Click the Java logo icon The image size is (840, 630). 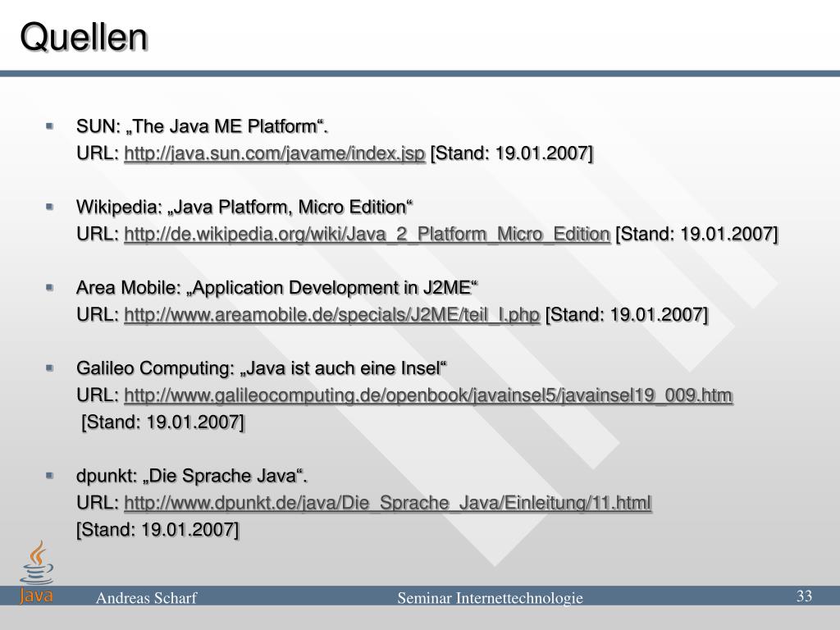36,572
